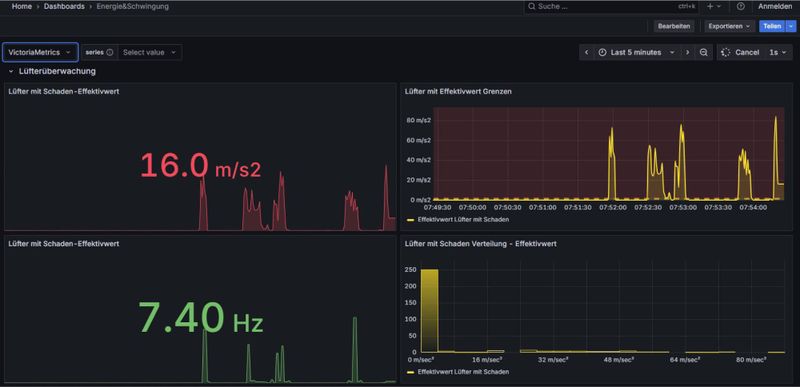The height and width of the screenshot is (387, 800).
Task: Open the series 'Select value' dropdown
Action: pyautogui.click(x=149, y=53)
